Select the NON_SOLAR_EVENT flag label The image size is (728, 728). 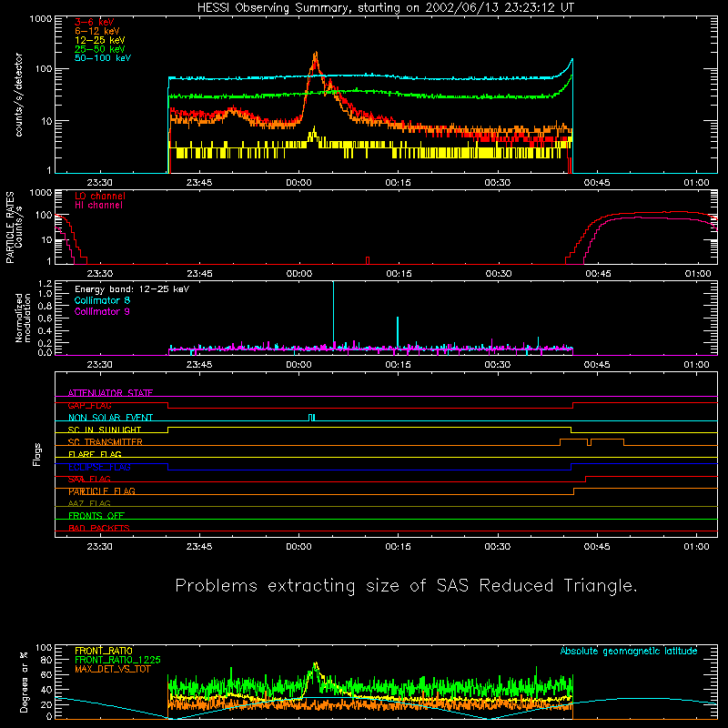(110, 418)
